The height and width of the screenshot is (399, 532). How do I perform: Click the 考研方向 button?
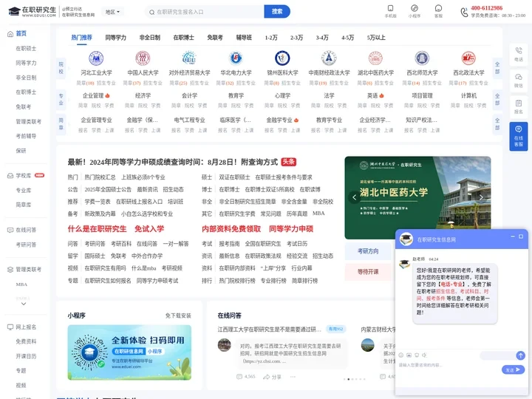point(368,251)
